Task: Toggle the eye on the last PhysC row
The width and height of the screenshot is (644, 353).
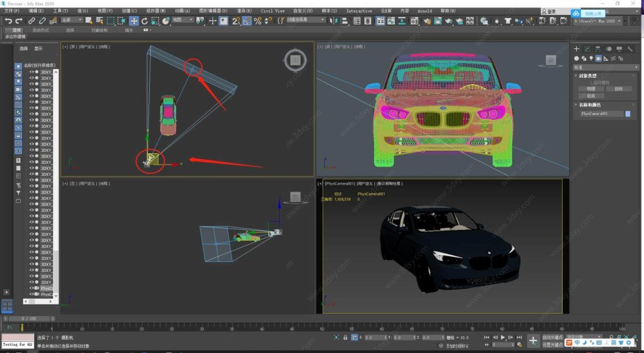Action: (31, 295)
